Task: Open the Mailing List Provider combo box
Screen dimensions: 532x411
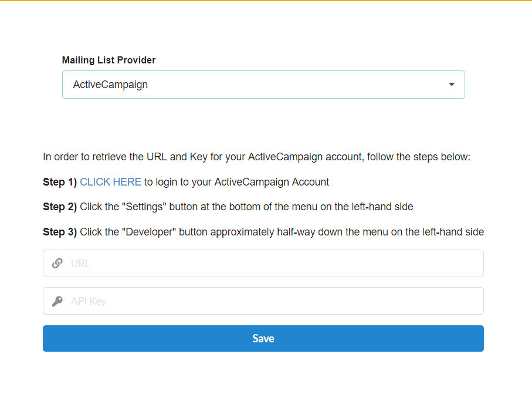Action: [263, 85]
